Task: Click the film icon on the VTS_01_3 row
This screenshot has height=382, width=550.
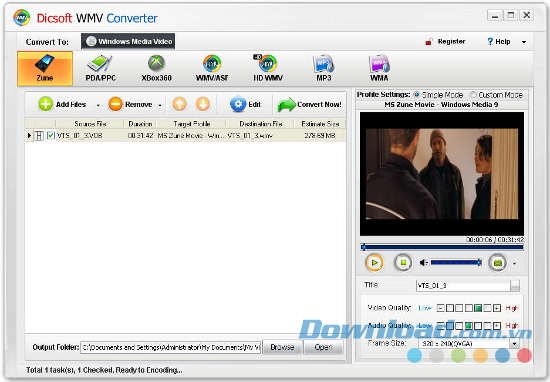Action: (39, 135)
